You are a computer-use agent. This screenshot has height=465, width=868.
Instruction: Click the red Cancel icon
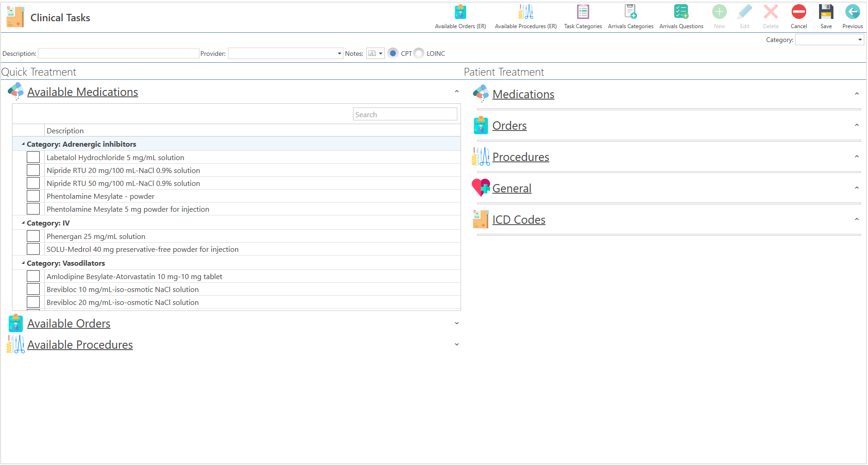tap(799, 12)
